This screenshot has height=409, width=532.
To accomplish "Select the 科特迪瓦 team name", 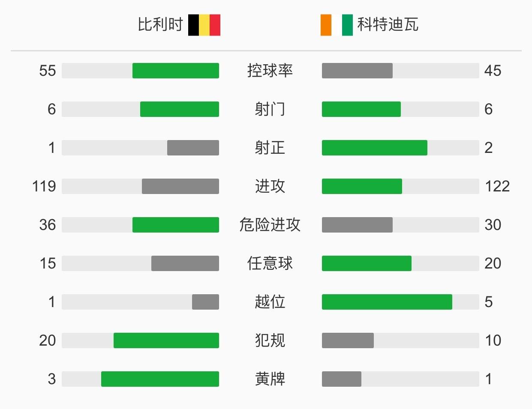I will tap(388, 24).
